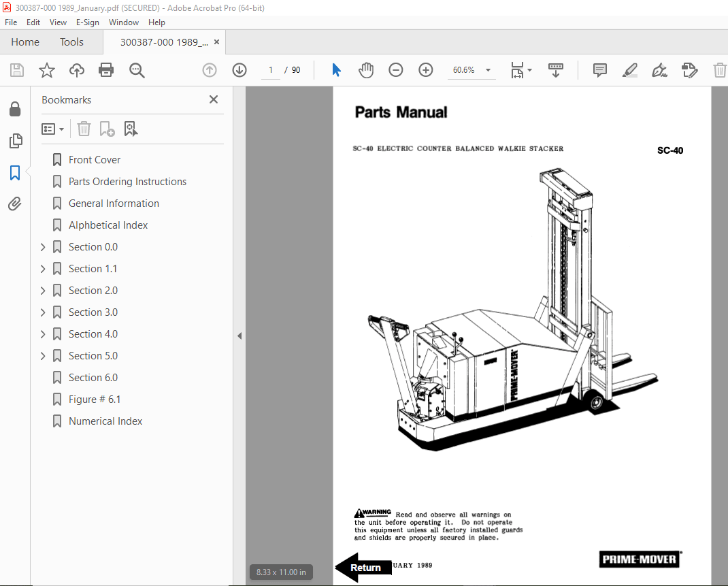Viewport: 728px width, 586px height.
Task: Select the Highlight text tool
Action: click(x=629, y=69)
